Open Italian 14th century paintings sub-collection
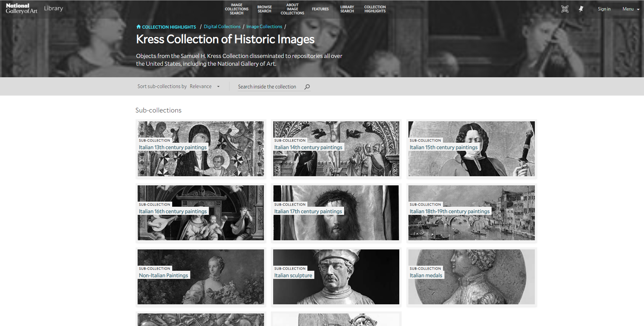Screen dimensions: 644x326 (336, 149)
